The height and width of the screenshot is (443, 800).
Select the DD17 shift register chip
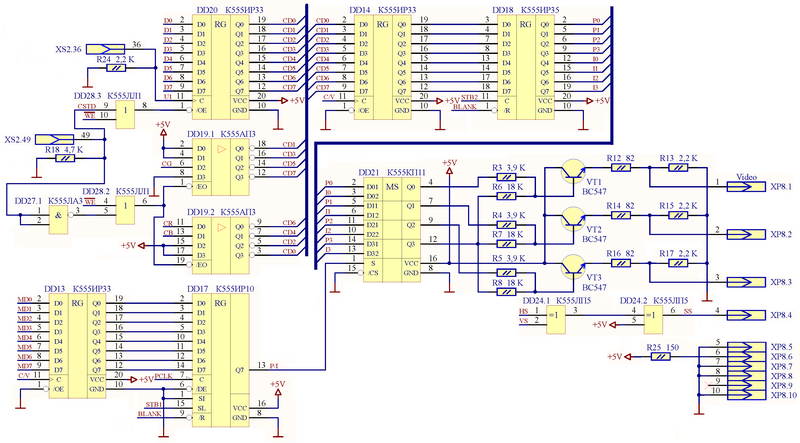[x=224, y=347]
